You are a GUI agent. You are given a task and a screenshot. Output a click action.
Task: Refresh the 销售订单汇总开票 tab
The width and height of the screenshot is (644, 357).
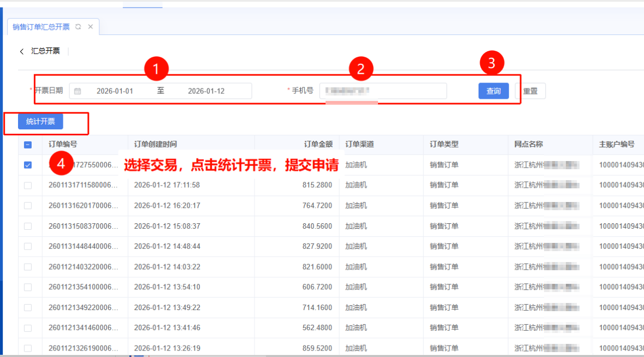[x=78, y=27]
